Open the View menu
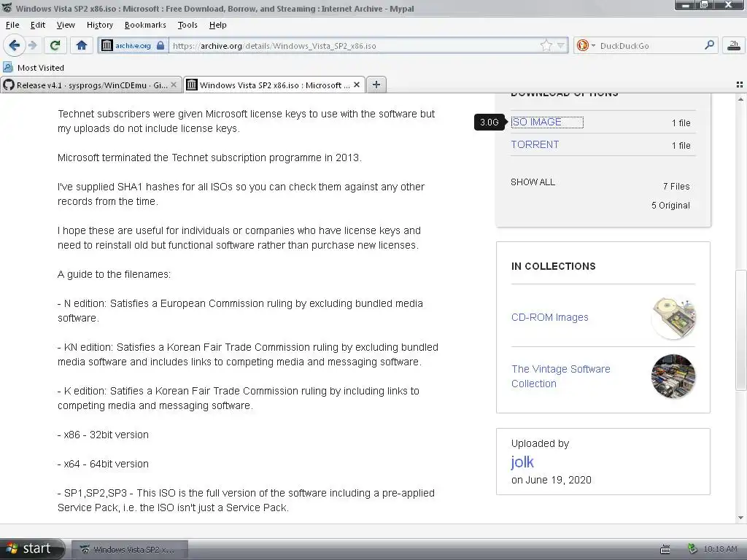Image resolution: width=747 pixels, height=560 pixels. (x=66, y=25)
